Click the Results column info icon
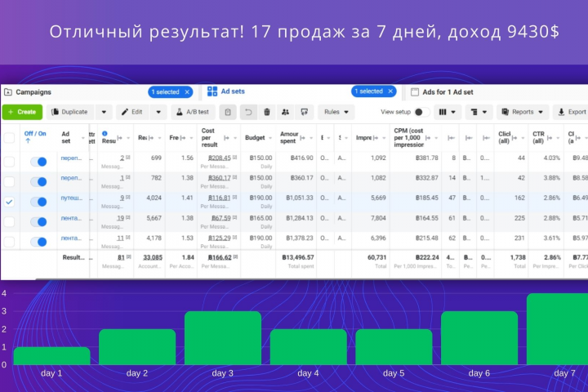This screenshot has width=588, height=392. point(105,134)
